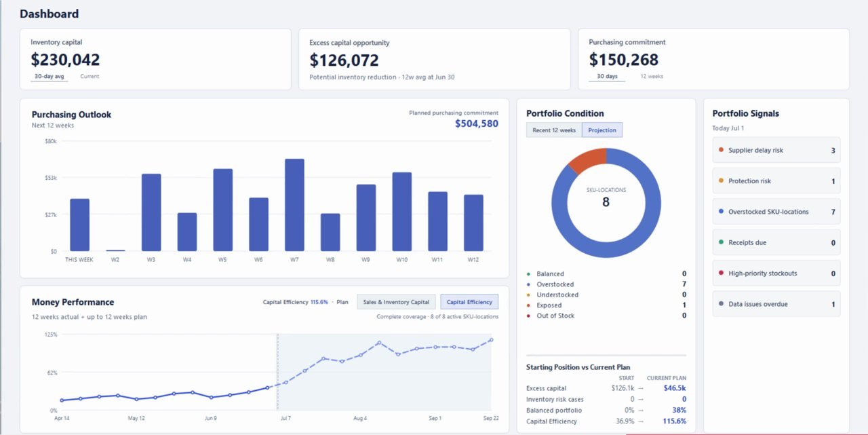Image resolution: width=868 pixels, height=435 pixels.
Task: Click the Dashboard page title
Action: pos(49,14)
